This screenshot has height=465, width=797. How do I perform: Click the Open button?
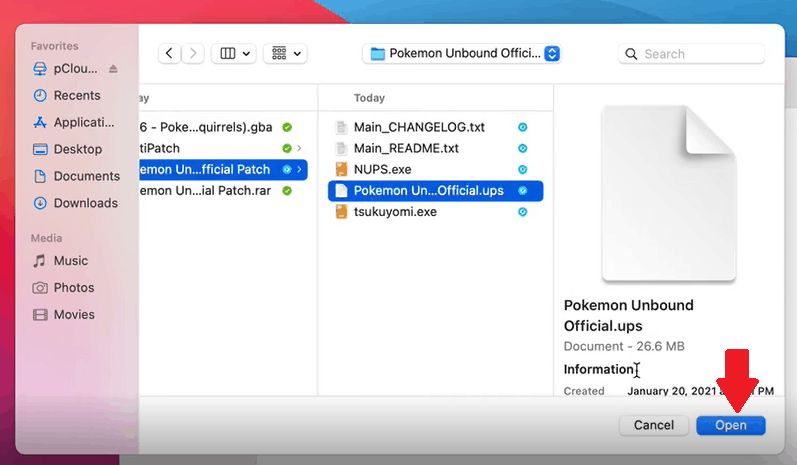tap(731, 425)
